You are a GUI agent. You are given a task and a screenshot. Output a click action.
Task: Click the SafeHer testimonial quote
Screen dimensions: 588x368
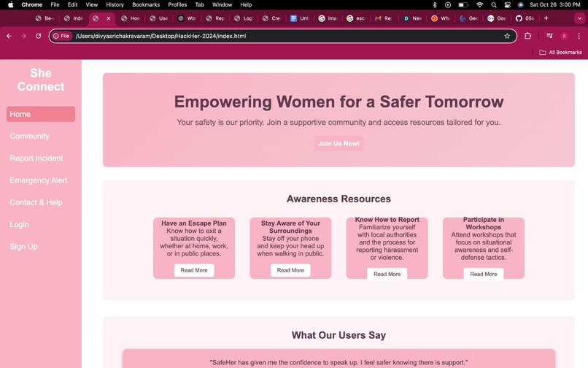point(339,362)
